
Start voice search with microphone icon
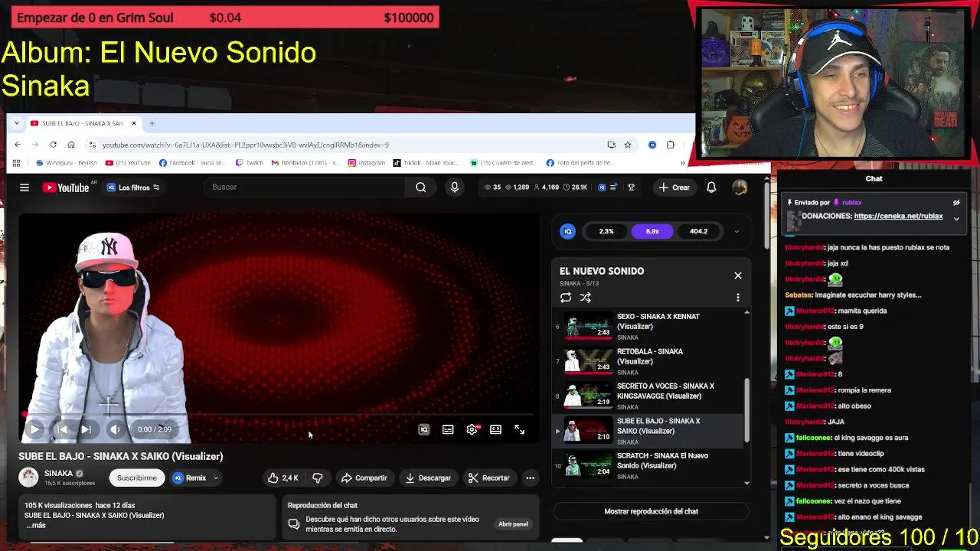pyautogui.click(x=455, y=187)
